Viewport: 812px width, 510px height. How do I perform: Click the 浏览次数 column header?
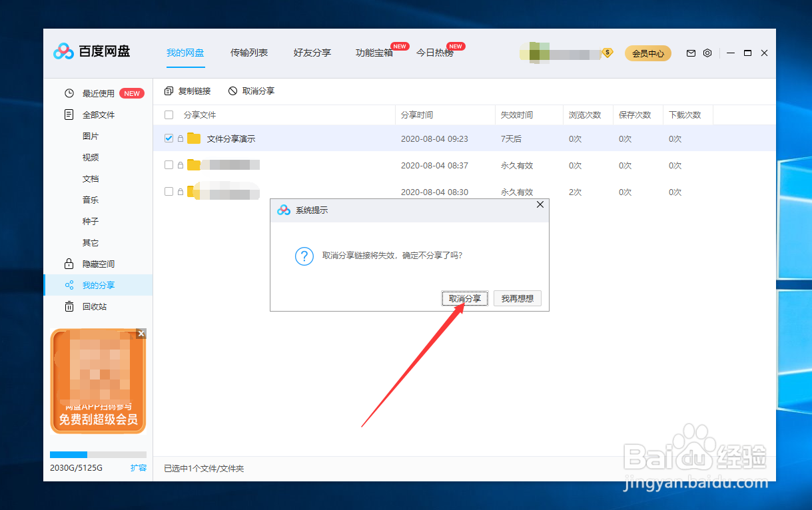[585, 115]
